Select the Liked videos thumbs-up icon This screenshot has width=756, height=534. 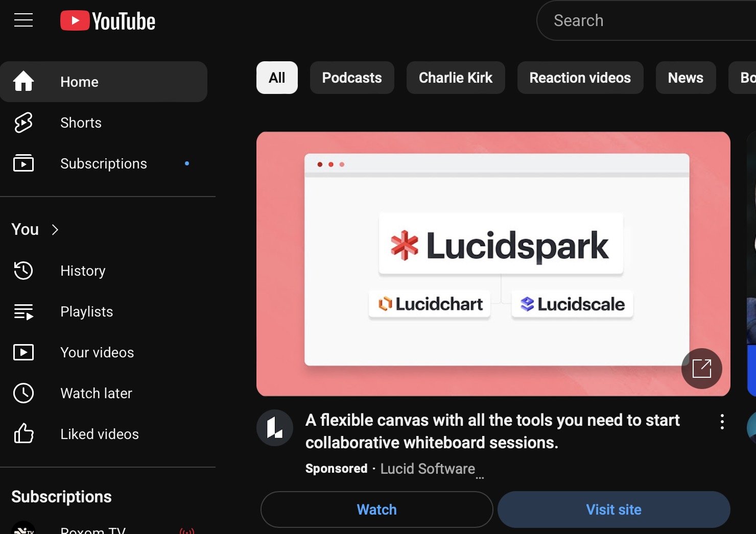[23, 434]
